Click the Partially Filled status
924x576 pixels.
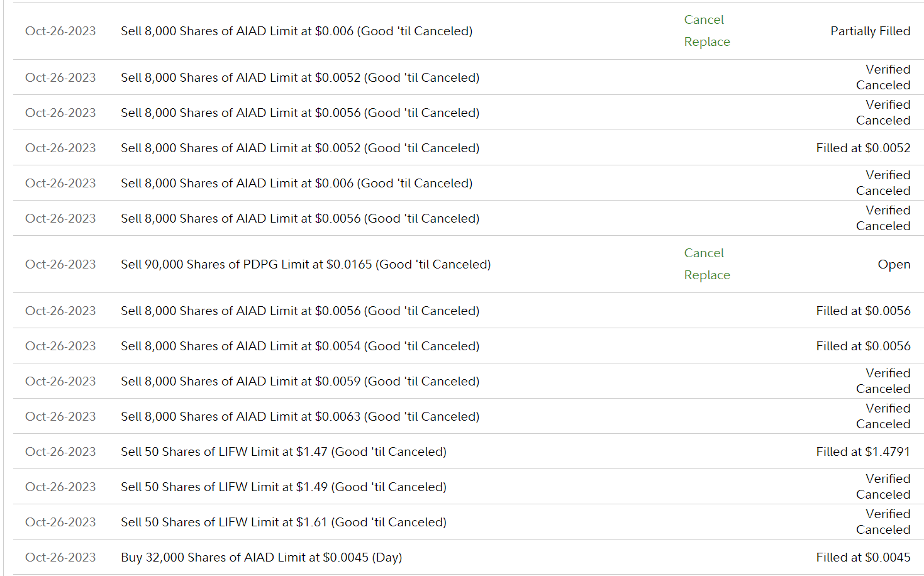click(870, 31)
